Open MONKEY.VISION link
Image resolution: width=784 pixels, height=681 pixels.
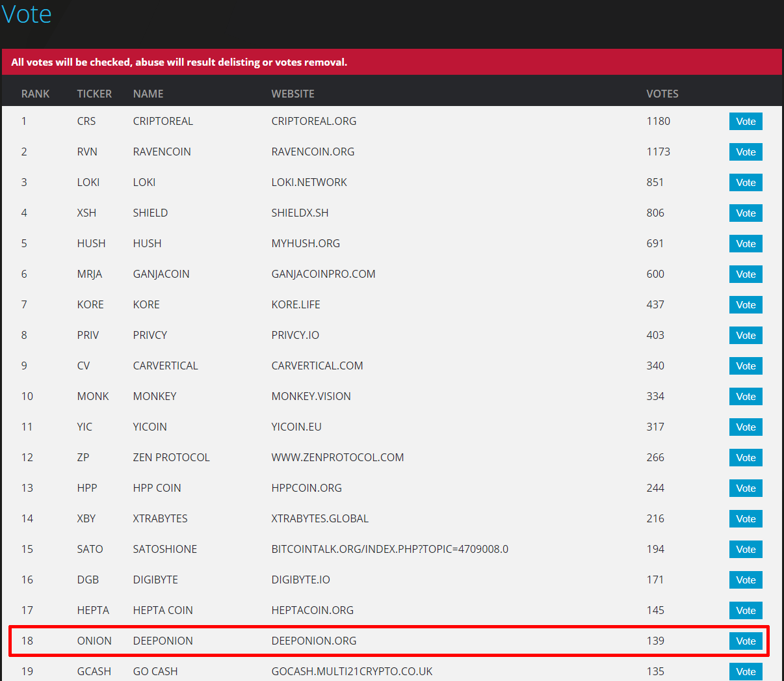click(311, 396)
